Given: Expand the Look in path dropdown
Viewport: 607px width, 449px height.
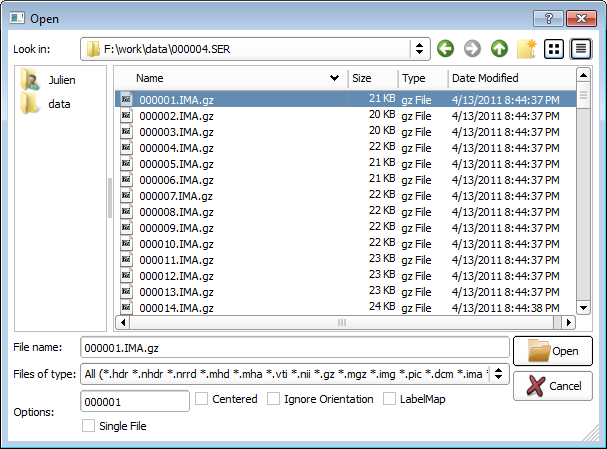Looking at the screenshot, I should pos(419,48).
